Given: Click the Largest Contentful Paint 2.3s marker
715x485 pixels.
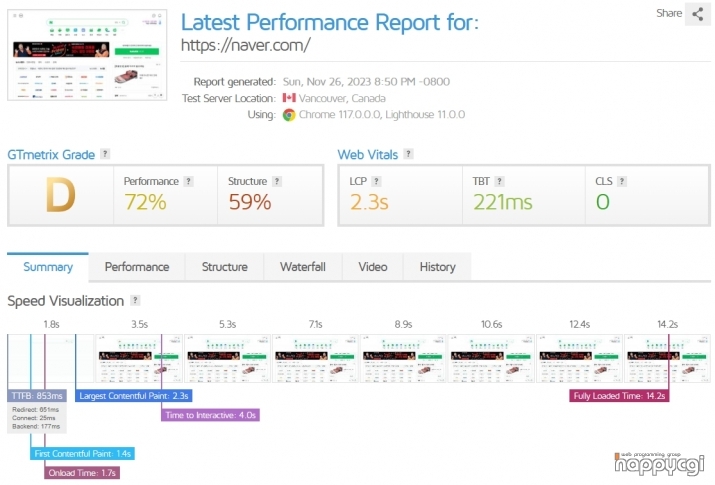Looking at the screenshot, I should point(134,396).
